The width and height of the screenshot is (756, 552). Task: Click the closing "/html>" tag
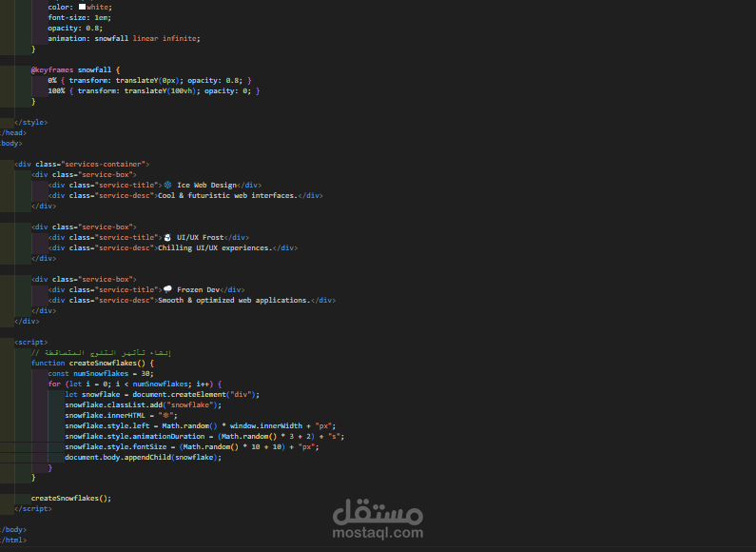point(13,541)
